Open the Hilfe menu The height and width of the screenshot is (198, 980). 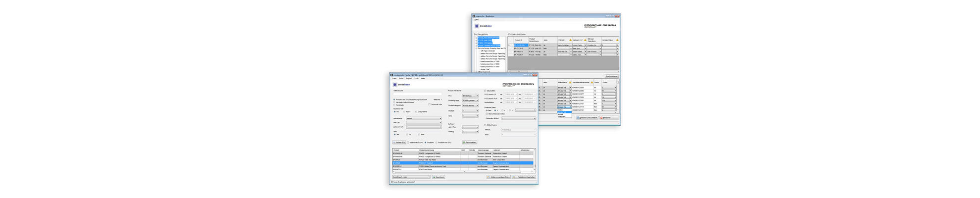[423, 78]
